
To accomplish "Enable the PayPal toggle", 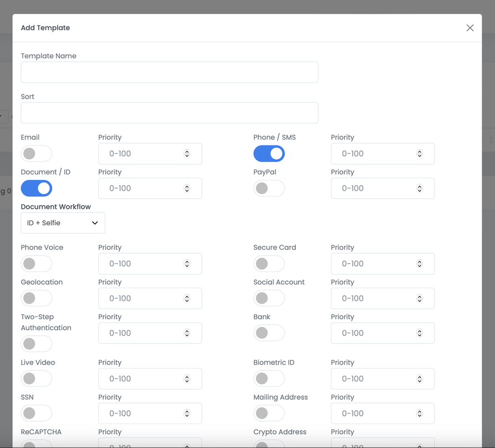I will point(269,188).
